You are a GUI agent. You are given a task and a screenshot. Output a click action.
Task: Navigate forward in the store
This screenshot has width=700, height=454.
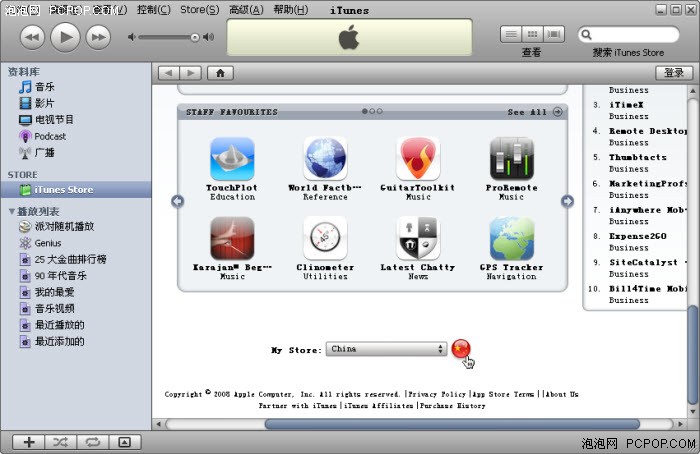tap(191, 73)
